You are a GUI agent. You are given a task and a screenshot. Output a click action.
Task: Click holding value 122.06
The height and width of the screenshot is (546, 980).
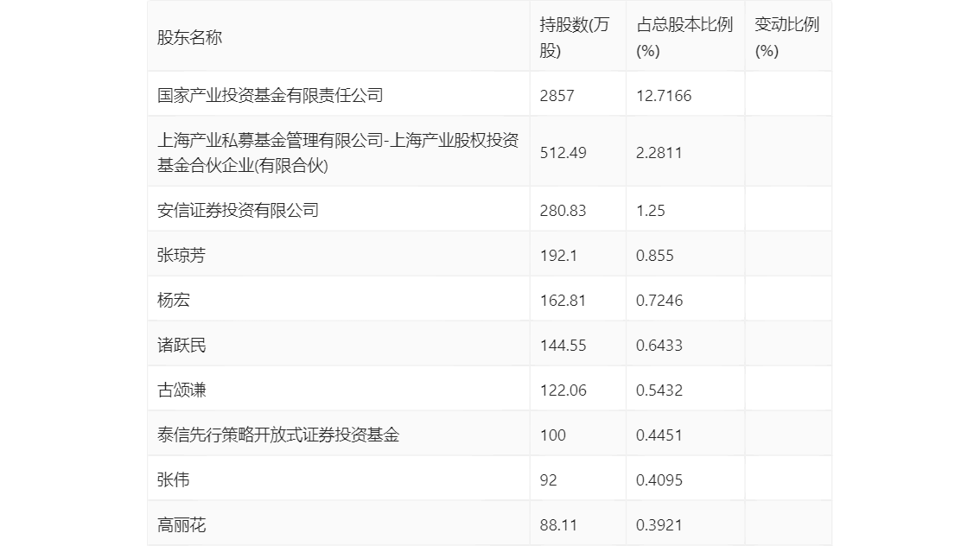pos(563,390)
